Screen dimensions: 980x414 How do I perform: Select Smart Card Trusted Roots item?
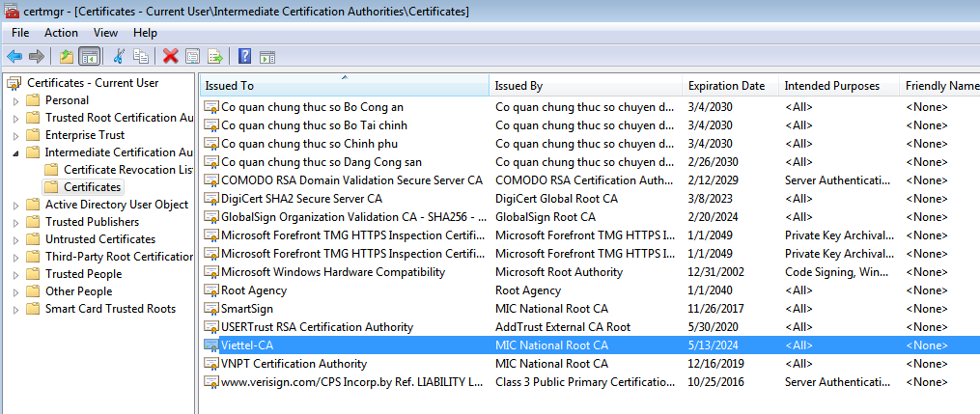pyautogui.click(x=110, y=309)
